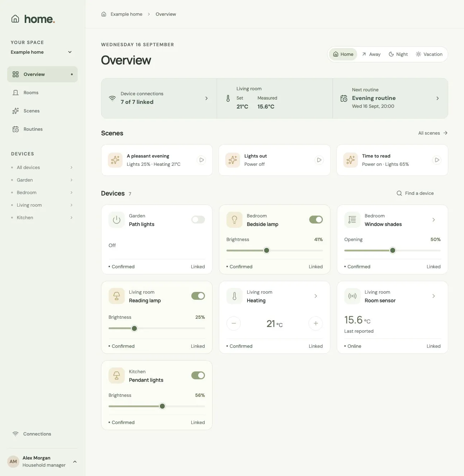464x476 pixels.
Task: Switch off the Pendant lights toggle
Action: [x=198, y=375]
